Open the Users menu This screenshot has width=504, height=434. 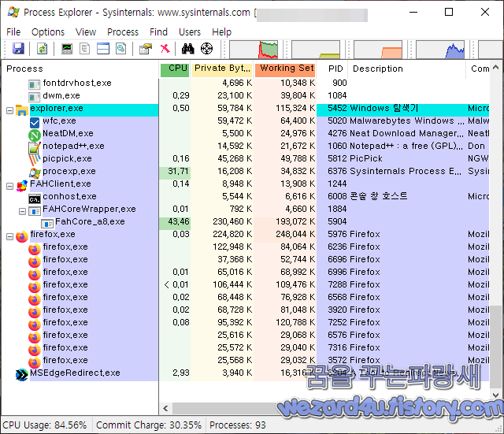tap(190, 32)
